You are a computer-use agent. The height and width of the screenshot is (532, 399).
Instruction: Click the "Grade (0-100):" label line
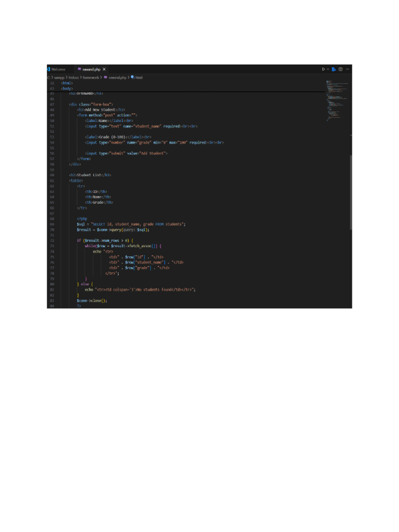118,137
